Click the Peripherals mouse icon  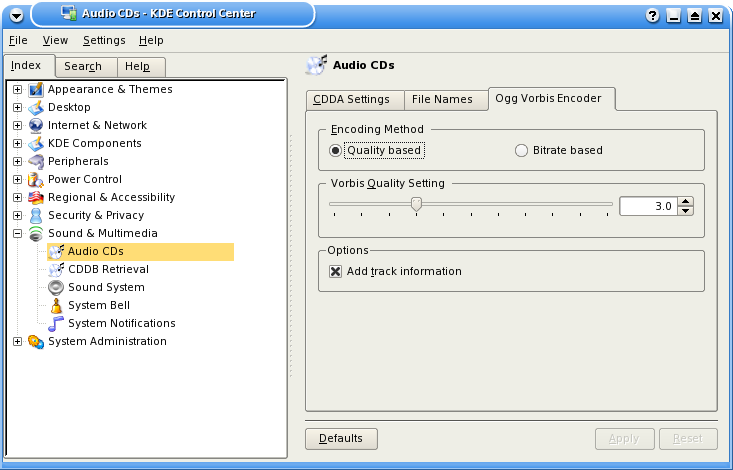36,161
